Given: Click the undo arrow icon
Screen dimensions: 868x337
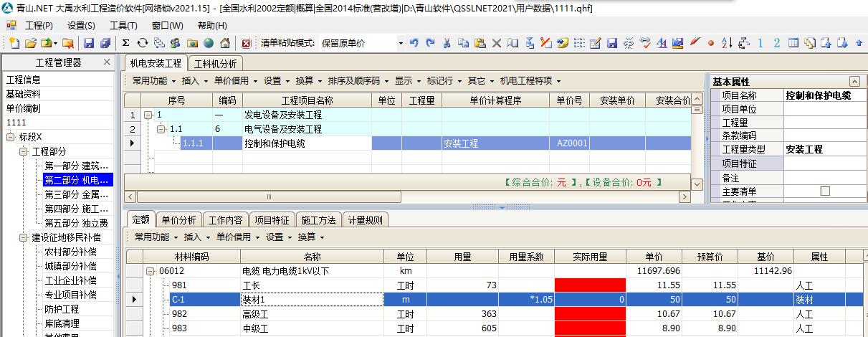Looking at the screenshot, I should pyautogui.click(x=414, y=43).
